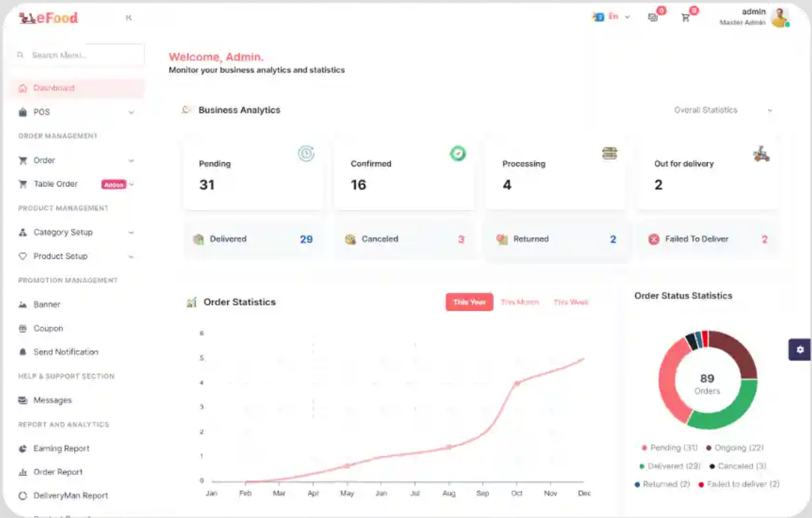Viewport: 812px width, 518px height.
Task: Click the Messages icon in sidebar
Action: [x=23, y=400]
